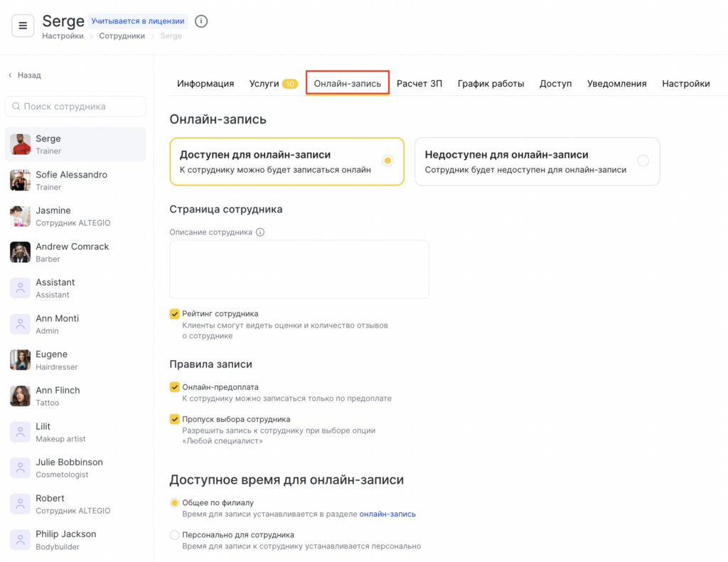Follow the онлайн-запись link
The width and height of the screenshot is (728, 562).
[387, 514]
